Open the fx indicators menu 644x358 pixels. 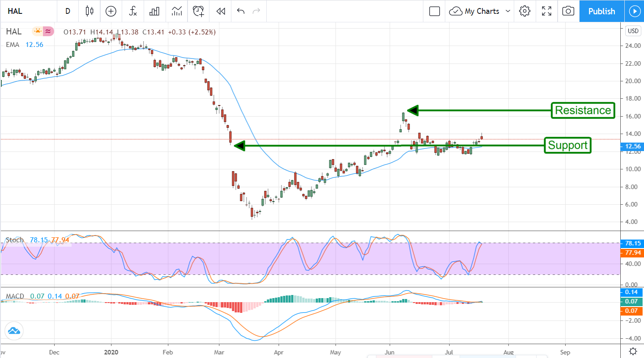[133, 11]
